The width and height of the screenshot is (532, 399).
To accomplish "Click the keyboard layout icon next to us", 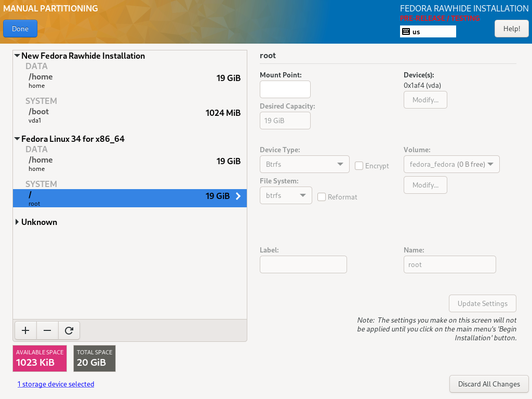I will click(406, 32).
